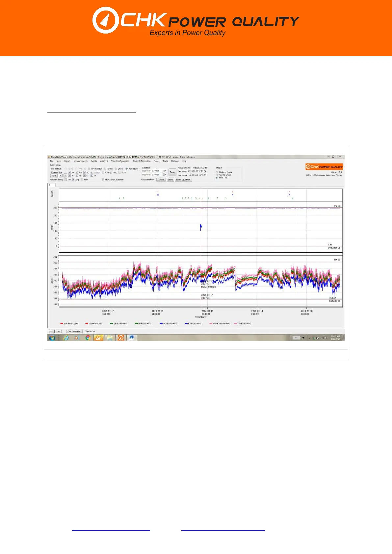The height and width of the screenshot is (554, 392).
Task: Open Outlook from the taskbar
Action: (98, 338)
